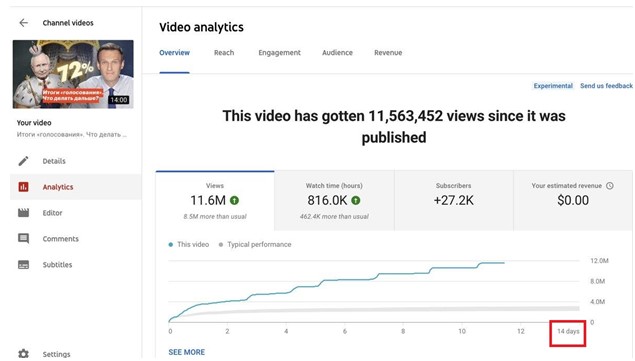
Task: Open Editor in the left sidebar
Action: 75,213
